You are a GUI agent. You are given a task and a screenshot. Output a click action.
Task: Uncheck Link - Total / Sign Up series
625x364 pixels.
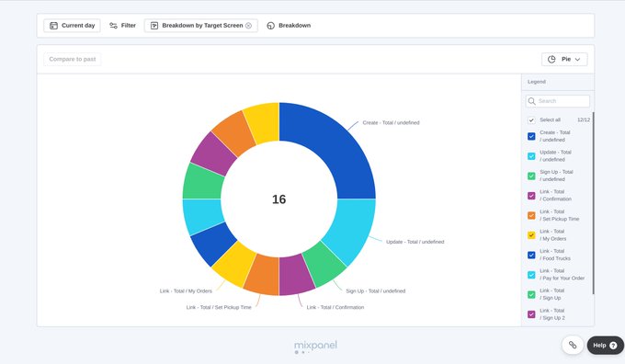531,295
